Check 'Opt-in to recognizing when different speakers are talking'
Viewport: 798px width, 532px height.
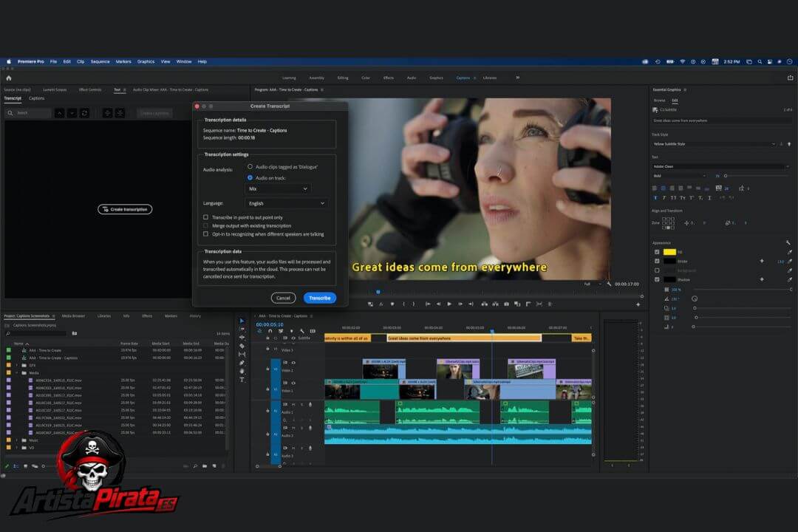(x=205, y=234)
